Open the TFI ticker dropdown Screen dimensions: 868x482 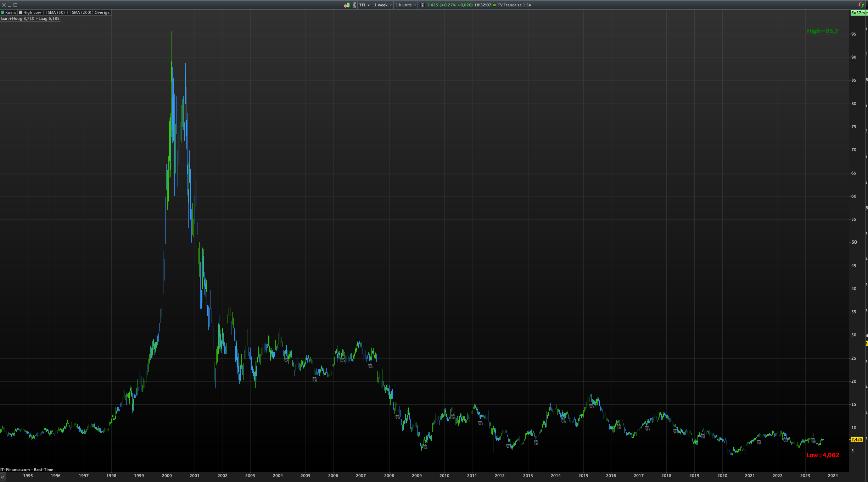[364, 5]
